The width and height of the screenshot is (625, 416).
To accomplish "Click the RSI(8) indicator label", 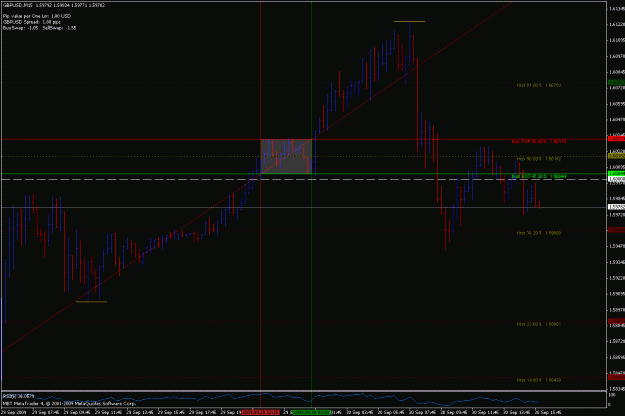I will [x=19, y=396].
